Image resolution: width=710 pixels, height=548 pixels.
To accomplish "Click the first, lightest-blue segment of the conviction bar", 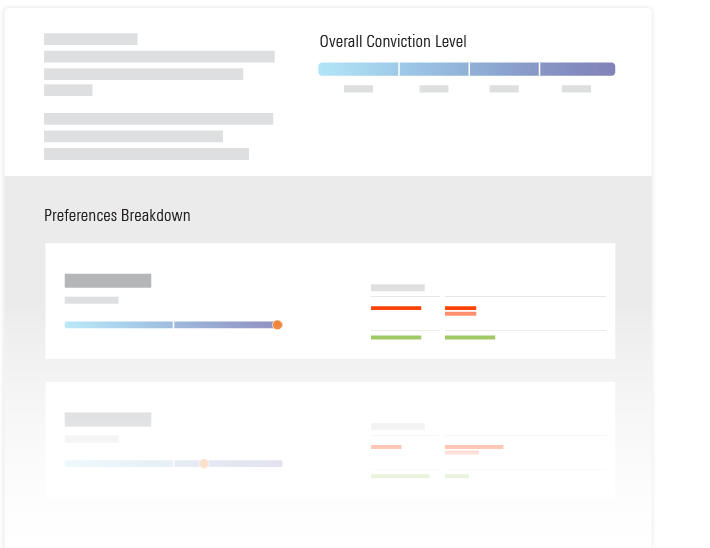I will coord(358,70).
